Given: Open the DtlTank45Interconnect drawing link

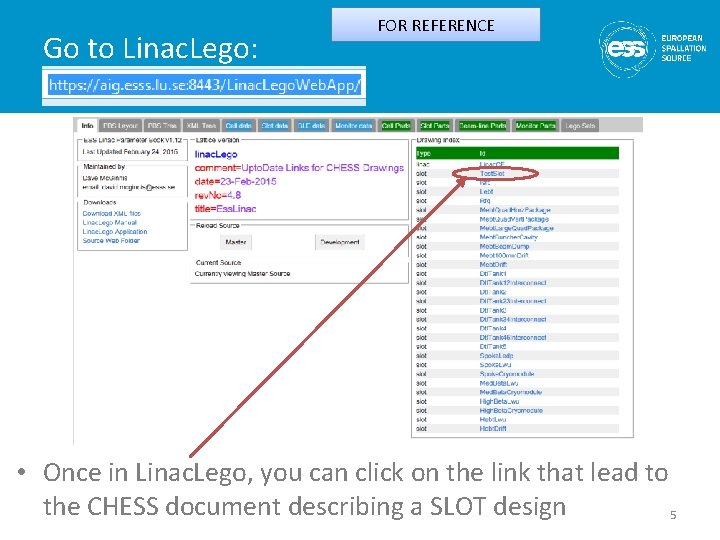Looking at the screenshot, I should [x=513, y=338].
